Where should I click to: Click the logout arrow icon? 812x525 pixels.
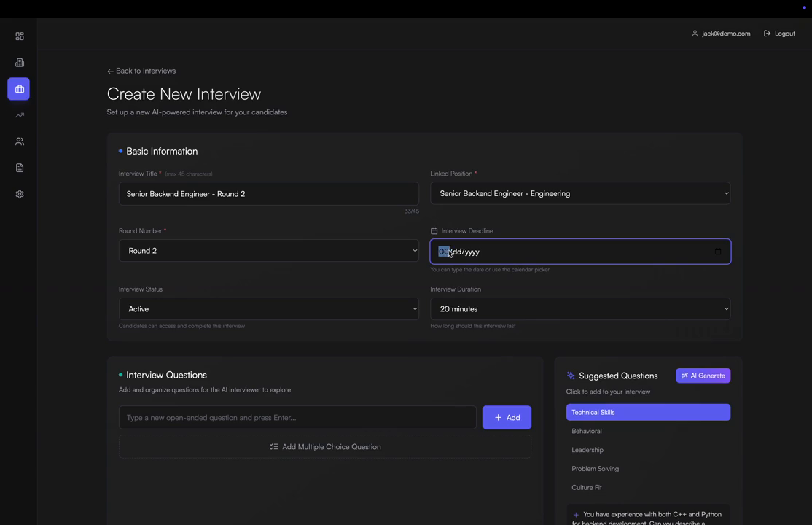(767, 33)
